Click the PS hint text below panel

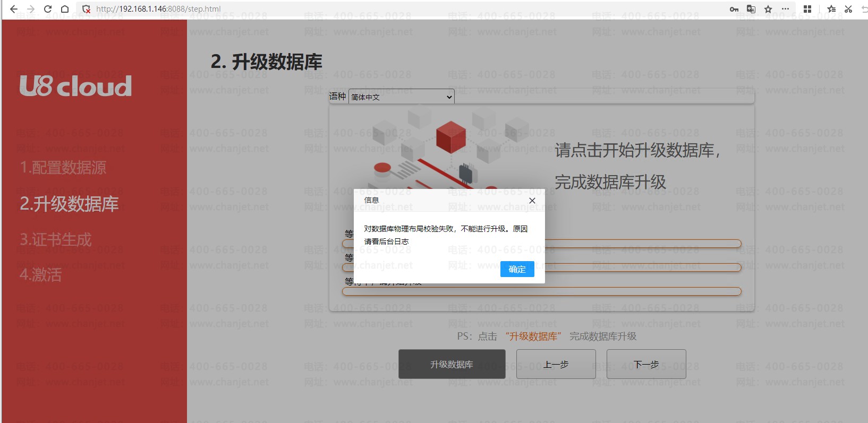click(x=547, y=336)
